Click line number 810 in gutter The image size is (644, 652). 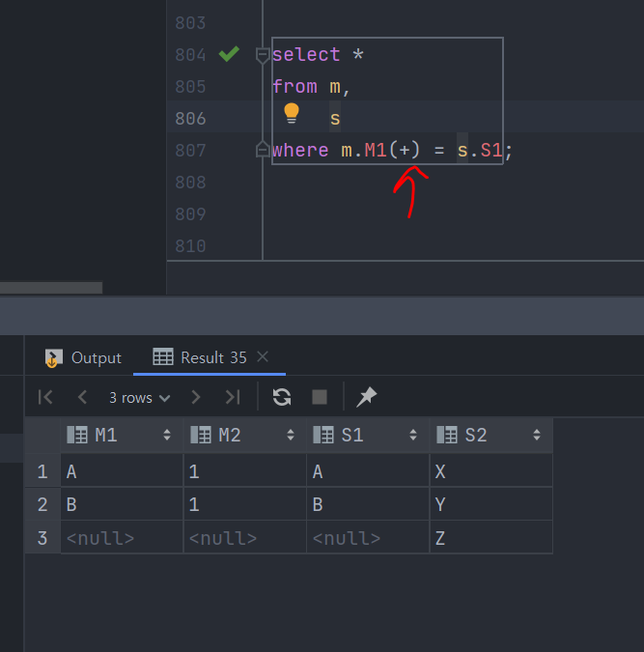190,246
